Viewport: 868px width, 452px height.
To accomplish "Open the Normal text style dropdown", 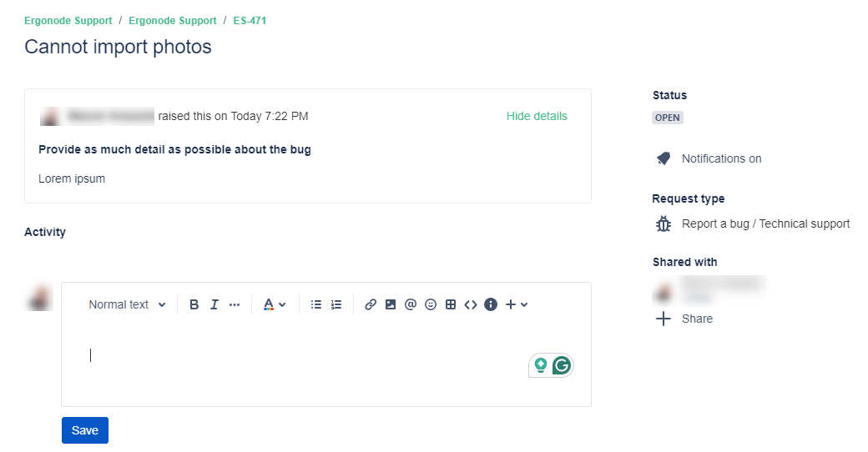I will coord(127,305).
